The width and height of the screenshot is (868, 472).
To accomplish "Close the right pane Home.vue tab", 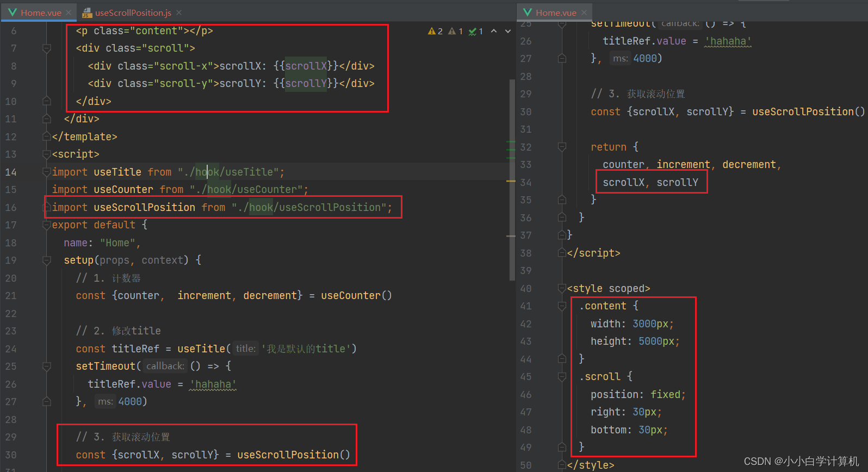I will point(584,13).
